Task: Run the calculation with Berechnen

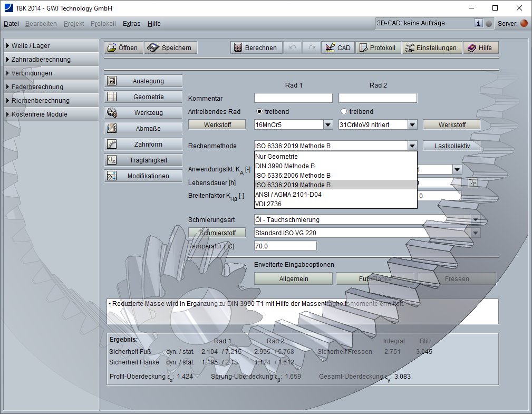Action: pos(256,47)
